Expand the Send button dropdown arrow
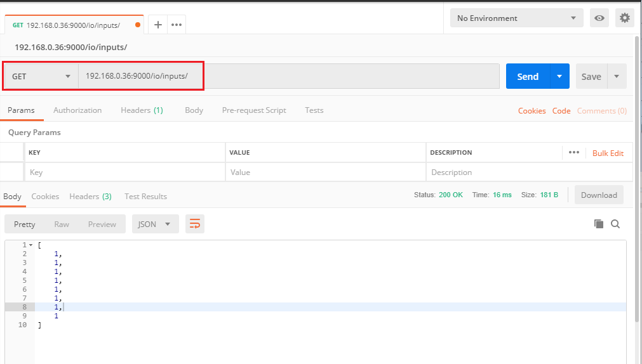 [x=559, y=76]
